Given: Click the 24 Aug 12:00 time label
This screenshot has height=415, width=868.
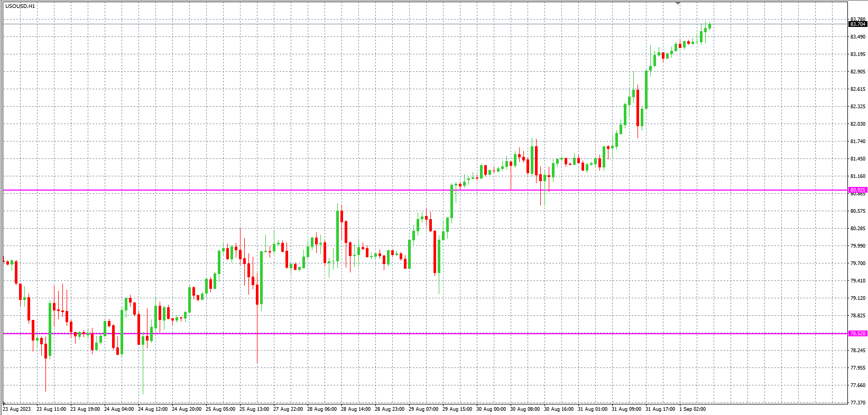Looking at the screenshot, I should point(153,409).
